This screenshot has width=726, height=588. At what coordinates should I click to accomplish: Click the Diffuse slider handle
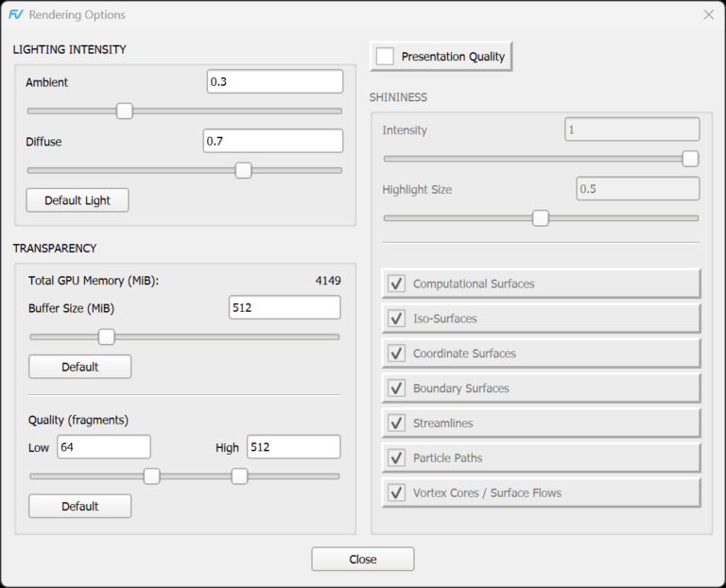pos(243,170)
